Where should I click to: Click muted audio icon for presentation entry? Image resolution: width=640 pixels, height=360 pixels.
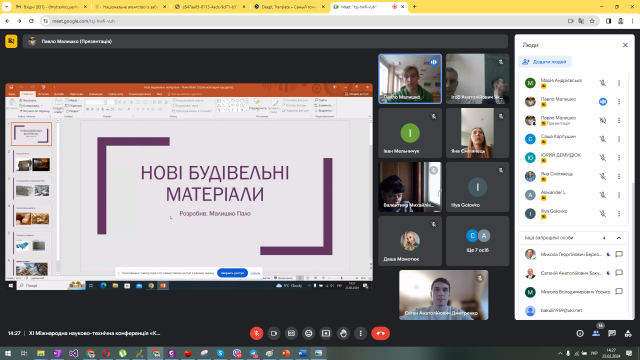[x=602, y=120]
